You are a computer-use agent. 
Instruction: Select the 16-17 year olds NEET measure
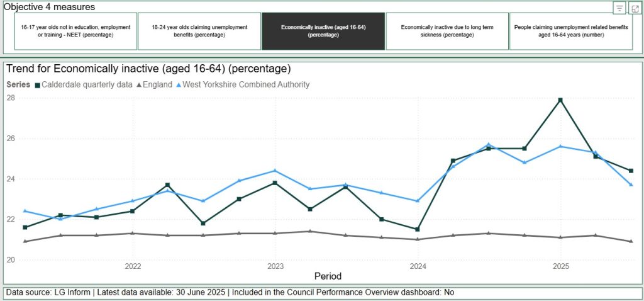coord(75,31)
